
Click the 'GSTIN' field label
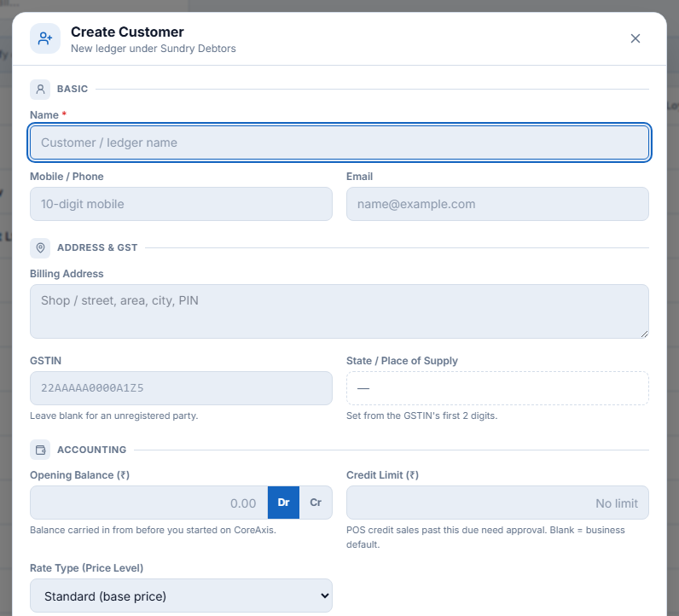click(45, 360)
